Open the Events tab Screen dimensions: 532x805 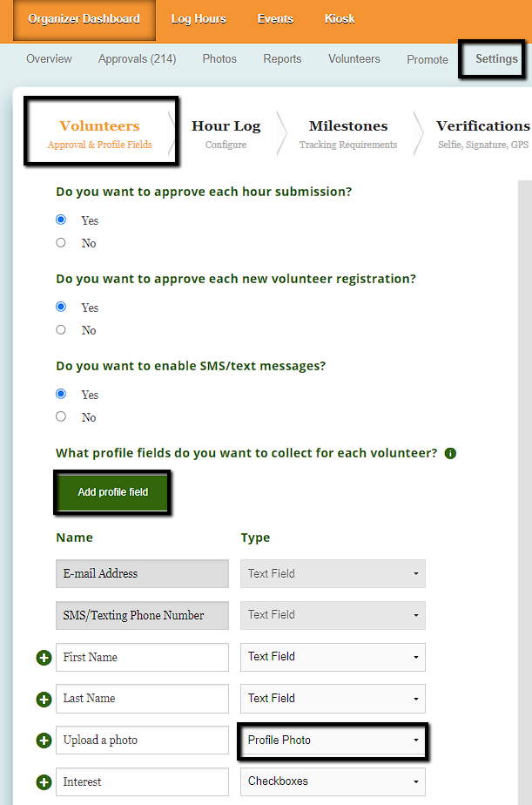click(275, 19)
